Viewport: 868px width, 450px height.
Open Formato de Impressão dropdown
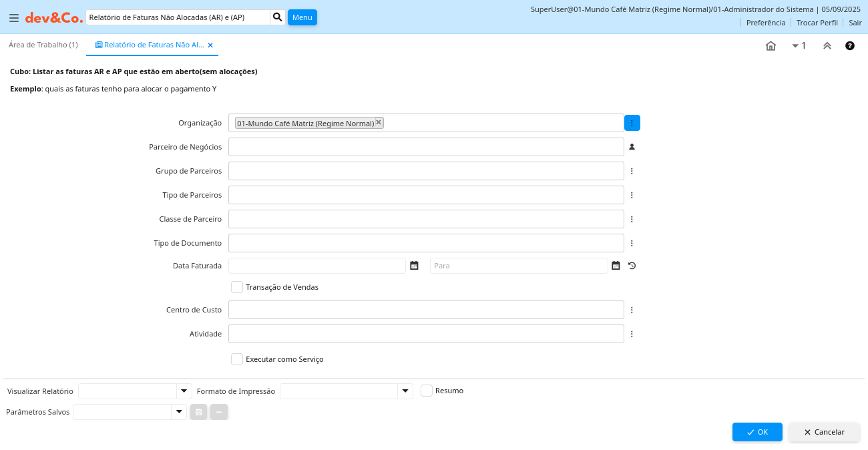click(405, 391)
